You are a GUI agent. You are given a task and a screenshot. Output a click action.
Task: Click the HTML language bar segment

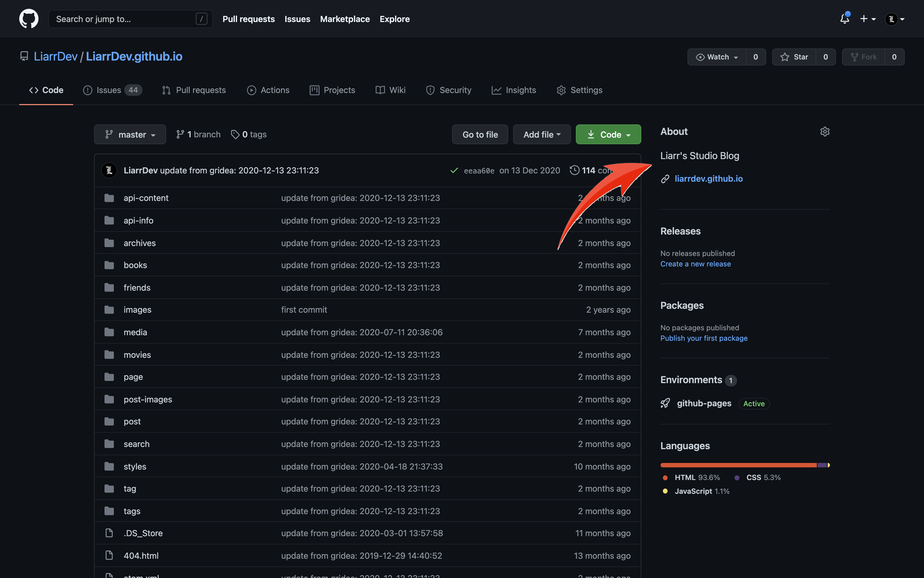click(738, 465)
